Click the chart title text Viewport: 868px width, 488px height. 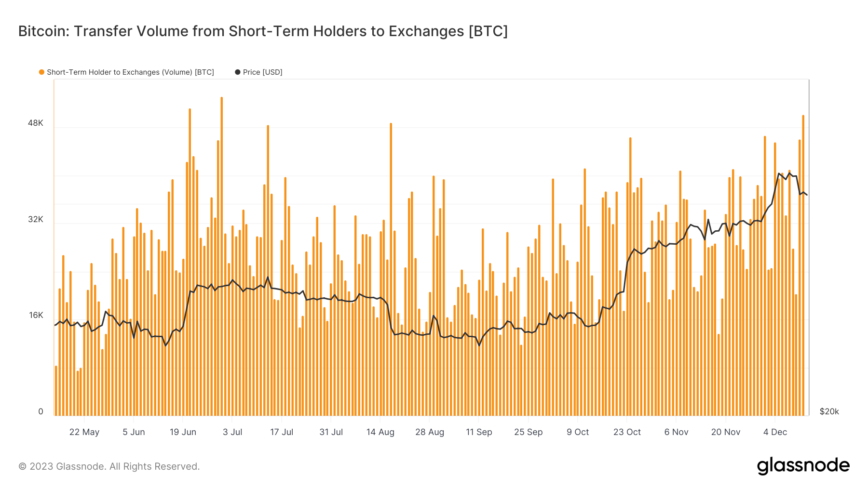pyautogui.click(x=263, y=31)
